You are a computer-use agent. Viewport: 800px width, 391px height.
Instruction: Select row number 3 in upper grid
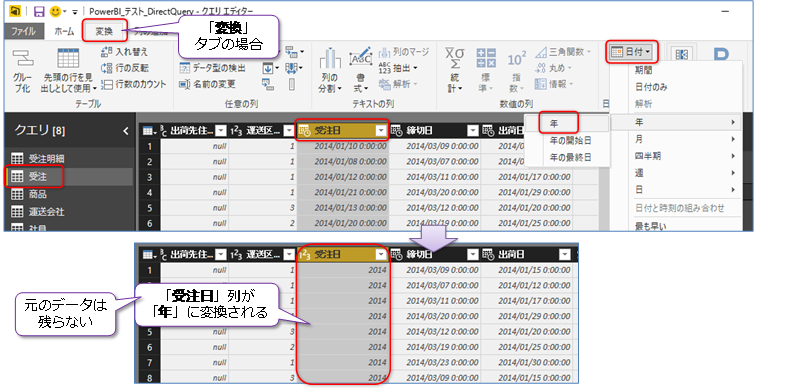pyautogui.click(x=149, y=177)
